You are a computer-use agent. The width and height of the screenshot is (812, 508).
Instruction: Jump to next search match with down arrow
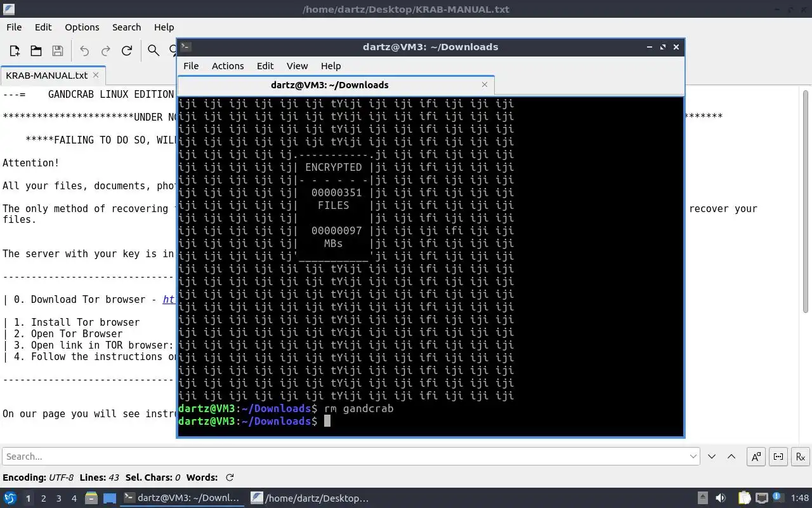712,457
